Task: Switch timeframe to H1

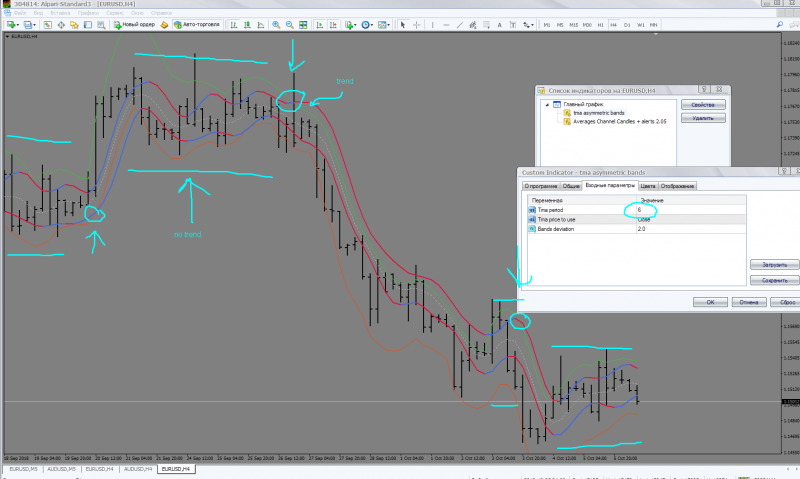Action: pos(601,24)
